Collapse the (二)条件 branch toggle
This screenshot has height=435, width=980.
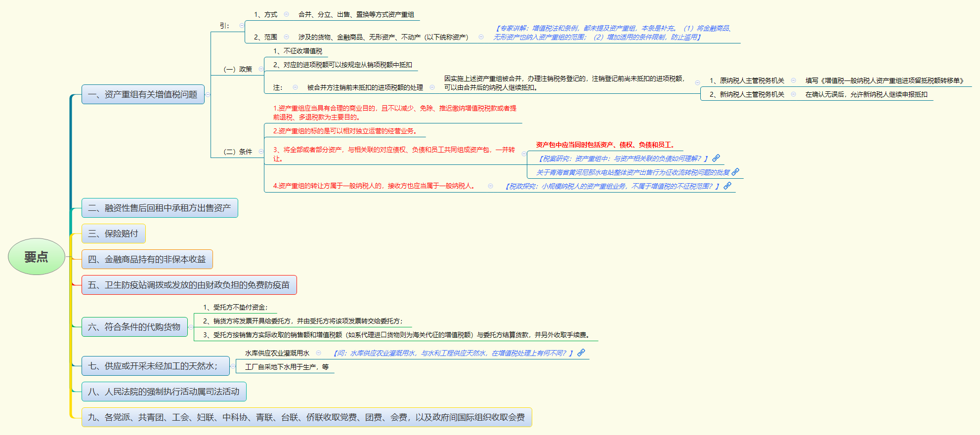tap(261, 152)
